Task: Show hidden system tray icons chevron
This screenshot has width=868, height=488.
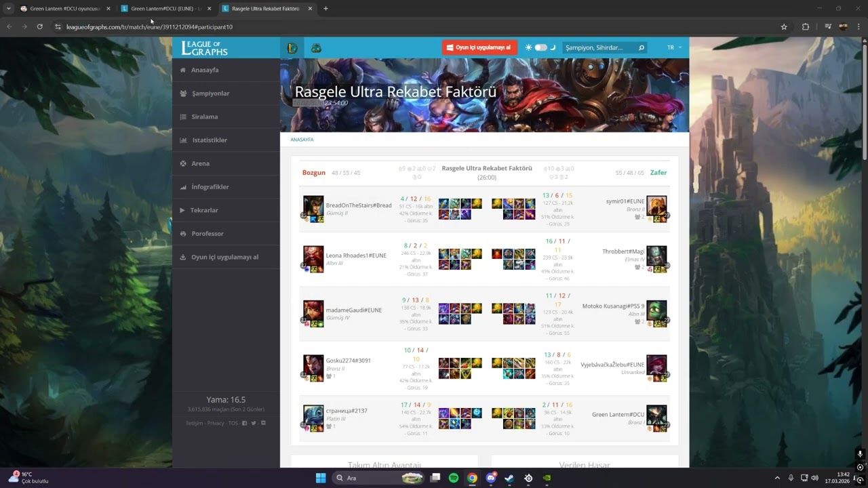Action: tap(777, 478)
